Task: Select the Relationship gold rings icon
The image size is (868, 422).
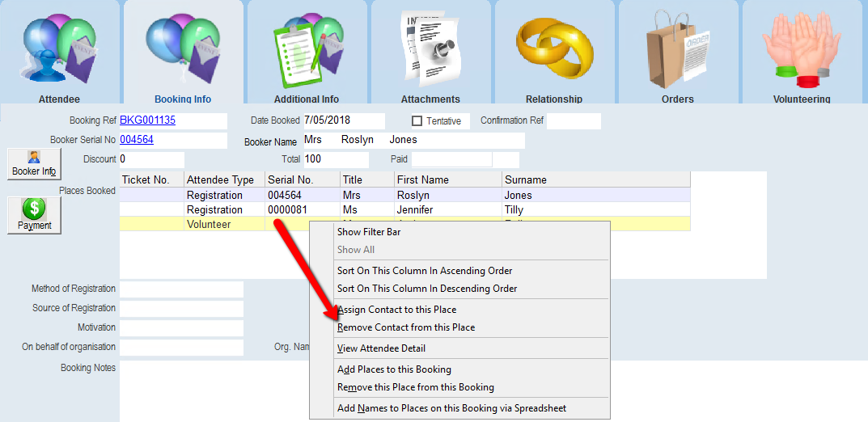Action: [x=554, y=50]
